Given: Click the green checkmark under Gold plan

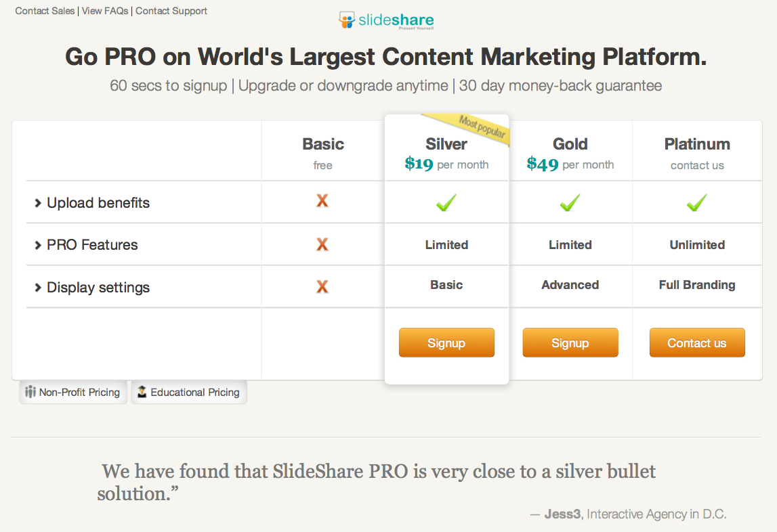Looking at the screenshot, I should [x=570, y=202].
